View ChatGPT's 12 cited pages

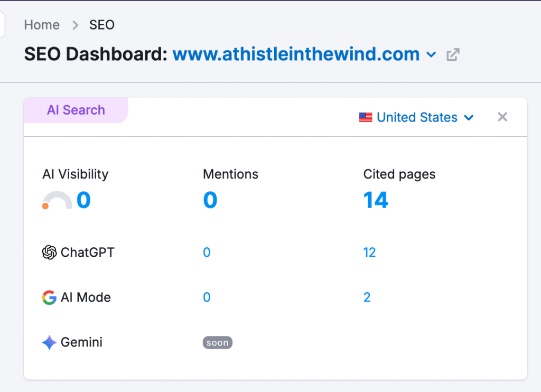pos(369,252)
